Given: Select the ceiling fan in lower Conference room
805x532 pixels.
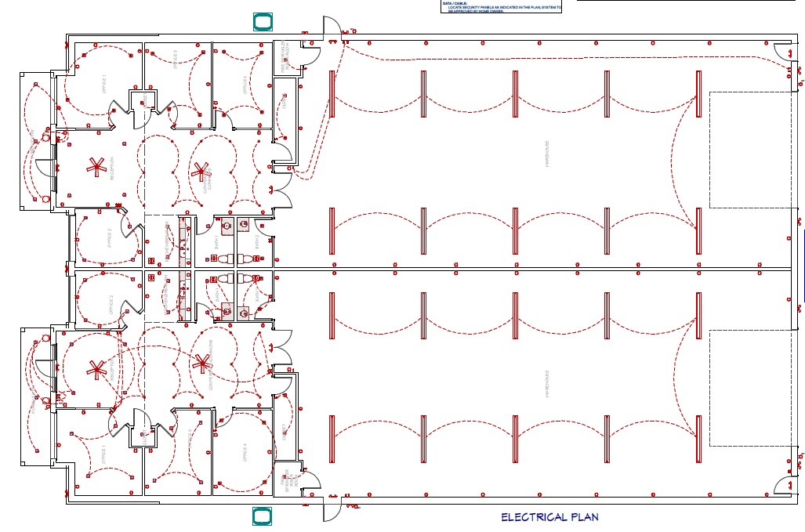Looking at the screenshot, I should (x=201, y=364).
